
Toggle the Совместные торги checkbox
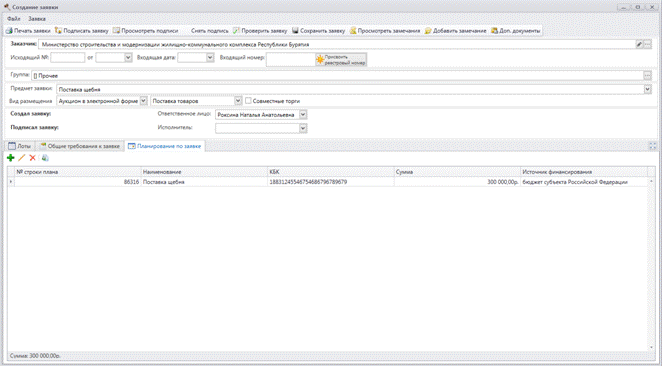248,101
